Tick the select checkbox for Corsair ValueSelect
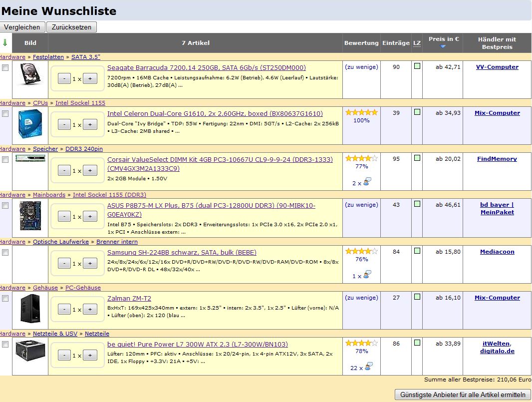This screenshot has height=402, width=532. click(x=5, y=159)
